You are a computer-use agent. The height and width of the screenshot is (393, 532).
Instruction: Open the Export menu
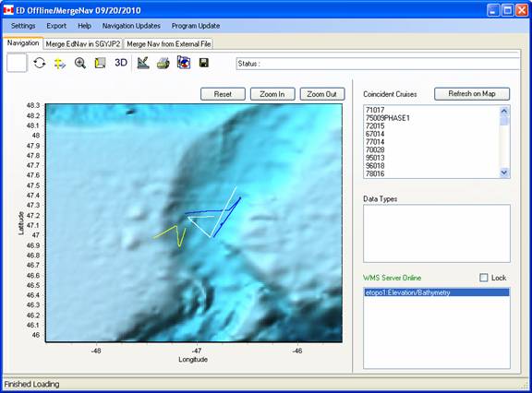coord(56,26)
